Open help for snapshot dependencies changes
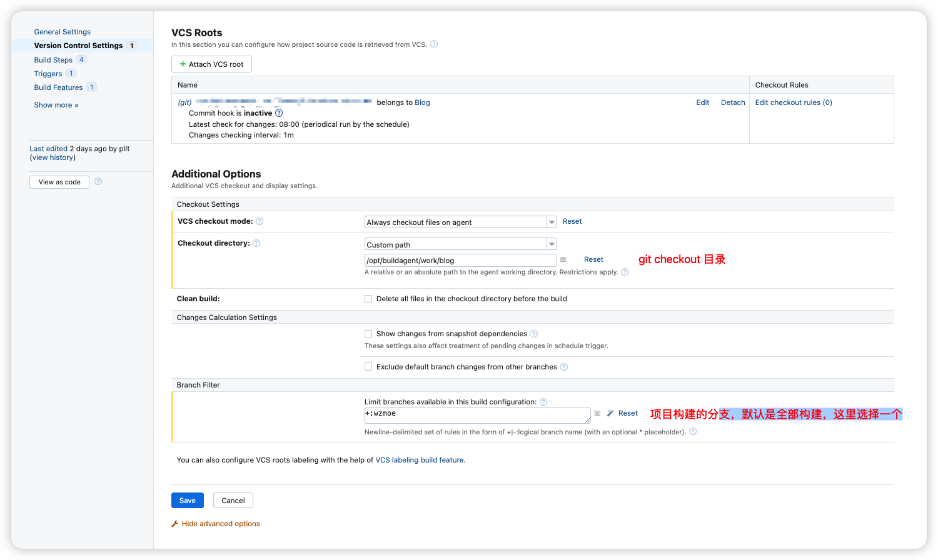This screenshot has height=560, width=938. 534,334
